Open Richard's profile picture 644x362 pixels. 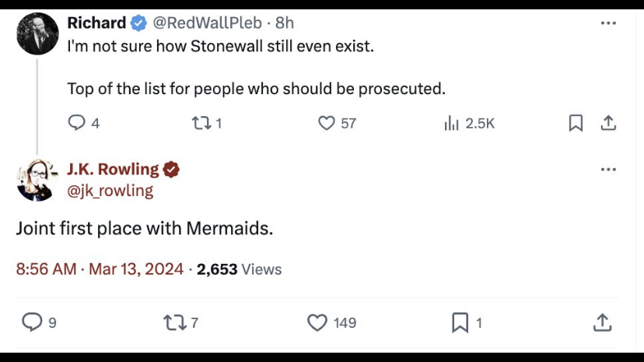pos(37,33)
